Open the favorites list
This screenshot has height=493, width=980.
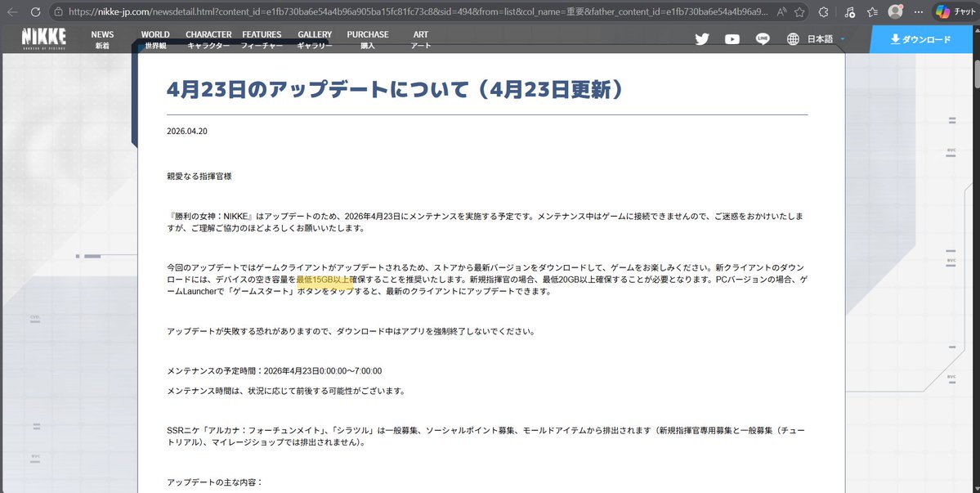872,12
